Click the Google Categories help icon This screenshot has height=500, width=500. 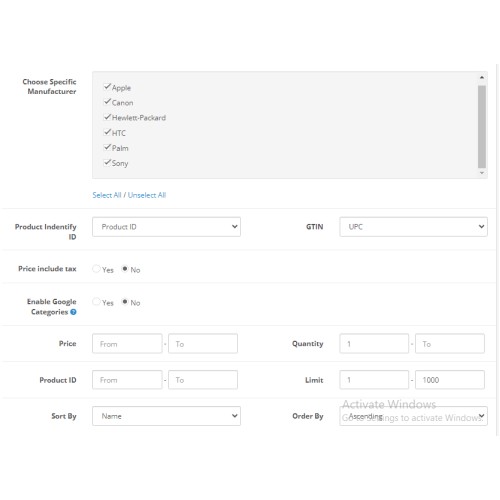73,312
